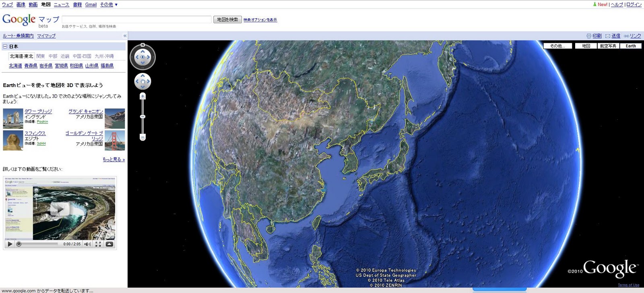Open the 青森県 prefecture link

click(x=31, y=66)
